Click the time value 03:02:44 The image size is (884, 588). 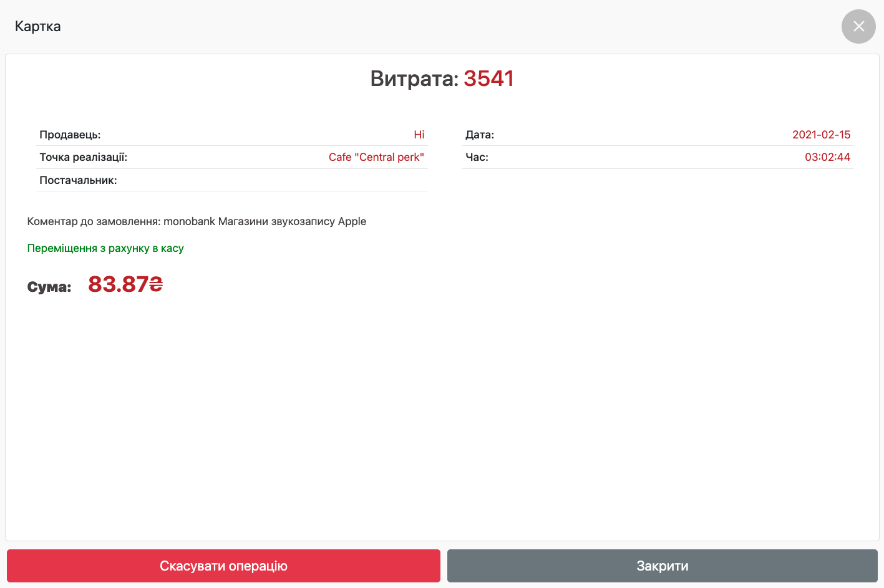[x=827, y=157]
